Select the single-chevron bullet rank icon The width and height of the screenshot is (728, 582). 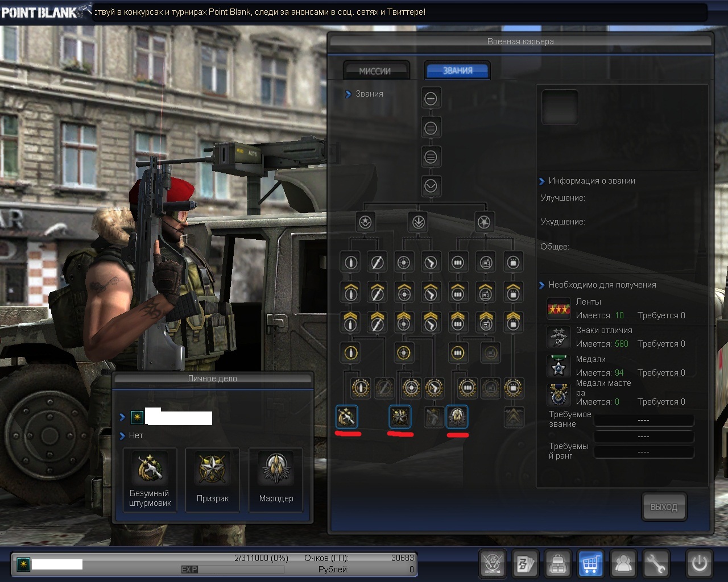tap(350, 292)
